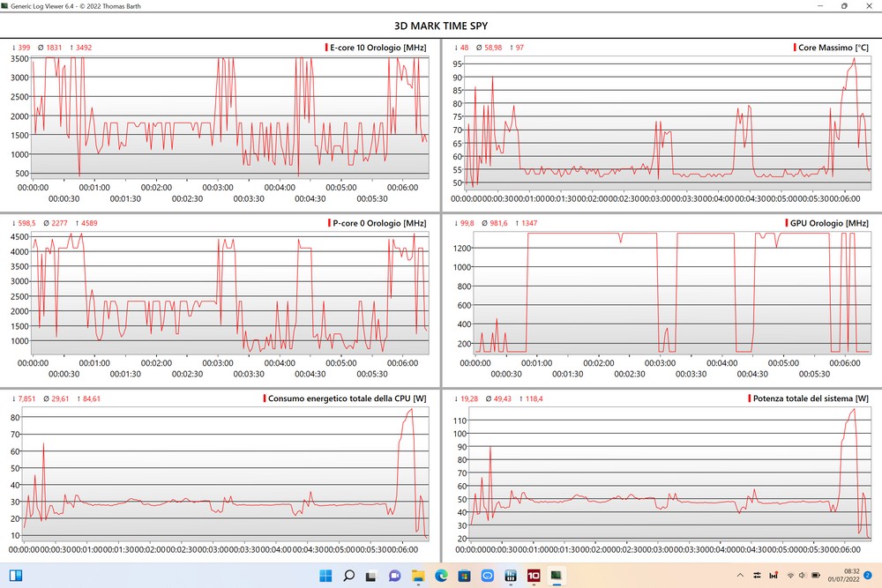Click inside the Core Massimo temperature plot

pos(668,123)
